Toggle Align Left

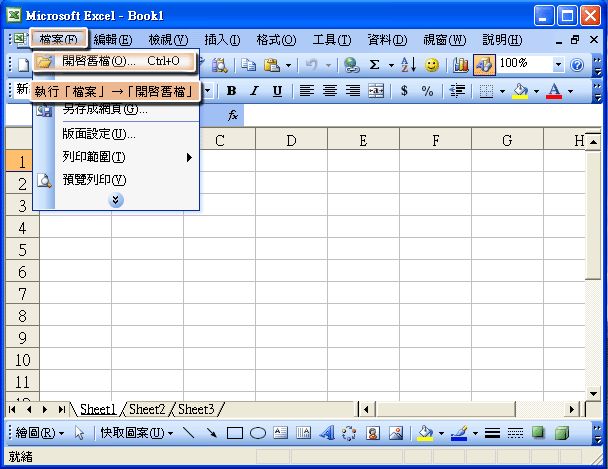coord(307,91)
